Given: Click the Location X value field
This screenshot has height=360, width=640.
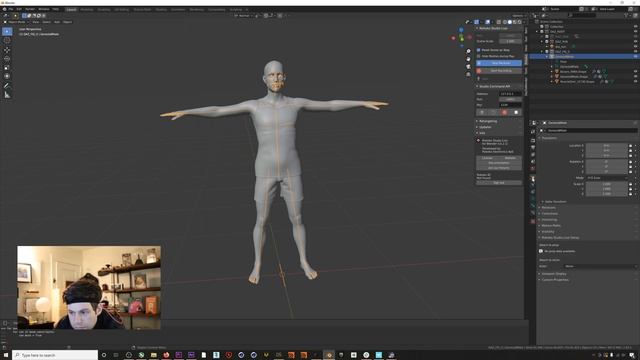Looking at the screenshot, I should [607, 145].
